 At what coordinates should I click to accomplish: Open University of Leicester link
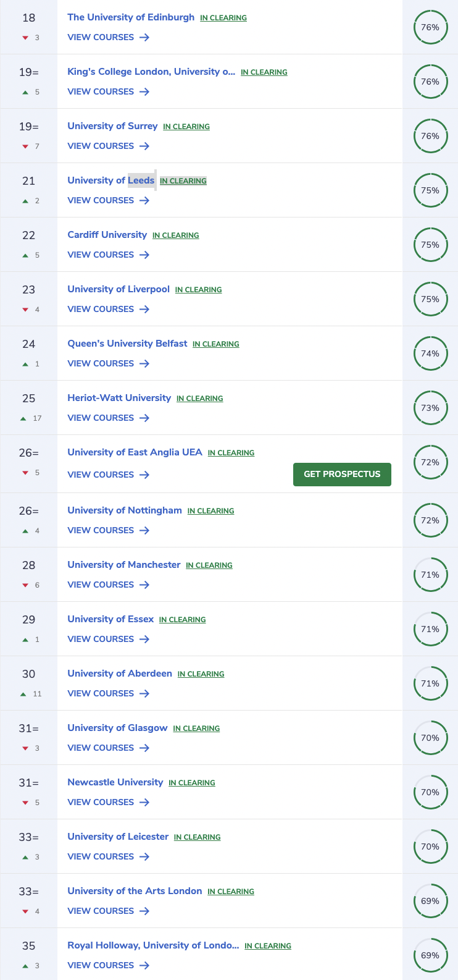[118, 837]
